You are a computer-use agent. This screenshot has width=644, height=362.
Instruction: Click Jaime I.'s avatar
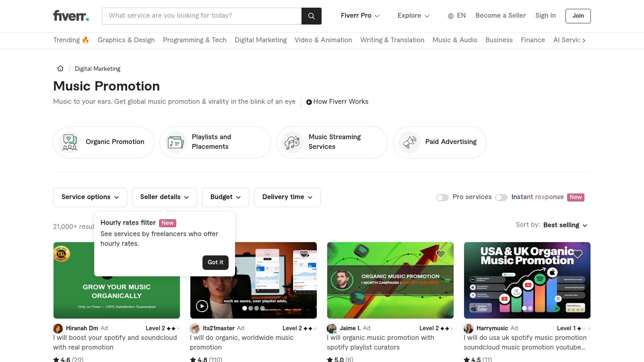(332, 328)
